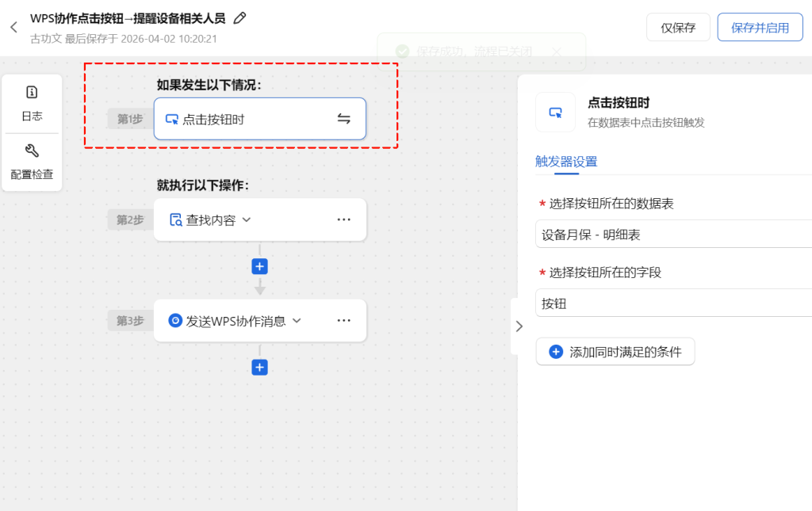Click the 发送WPS协作消息 blue circle icon
The image size is (812, 511).
coord(175,321)
